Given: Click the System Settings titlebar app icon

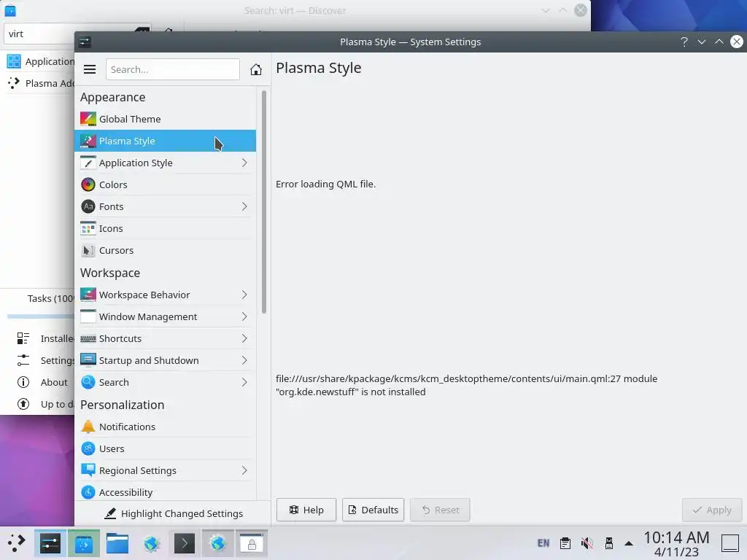Looking at the screenshot, I should pyautogui.click(x=85, y=42).
